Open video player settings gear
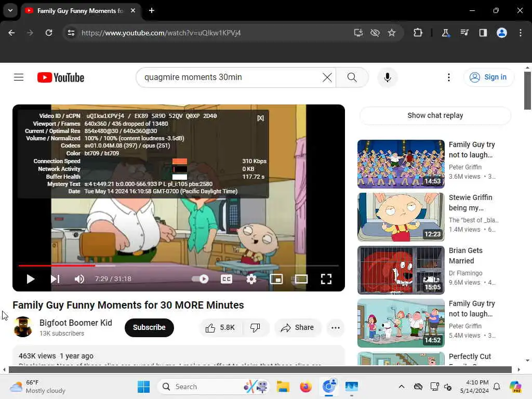Viewport: 532px width, 399px height. [251, 279]
